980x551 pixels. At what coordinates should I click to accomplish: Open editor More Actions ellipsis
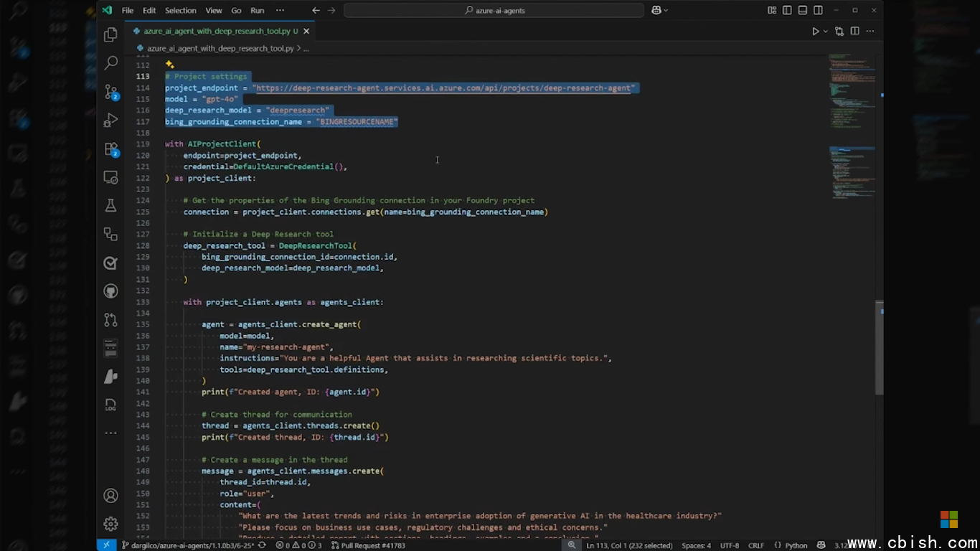(x=870, y=31)
